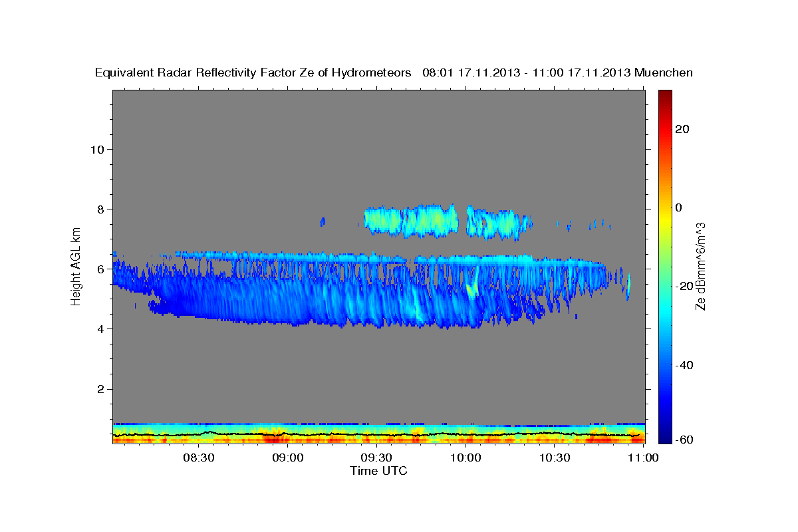
Task: Click the 10:30 time tick label
Action: pyautogui.click(x=555, y=458)
